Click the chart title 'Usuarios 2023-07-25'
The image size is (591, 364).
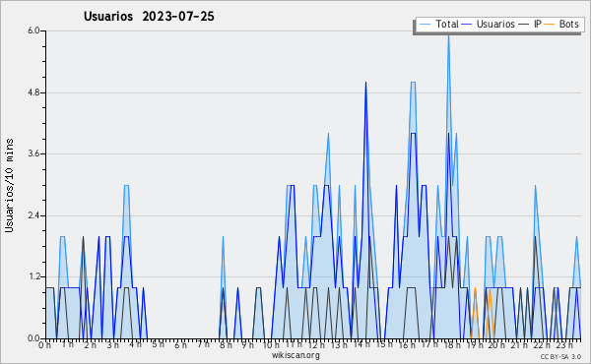click(149, 16)
